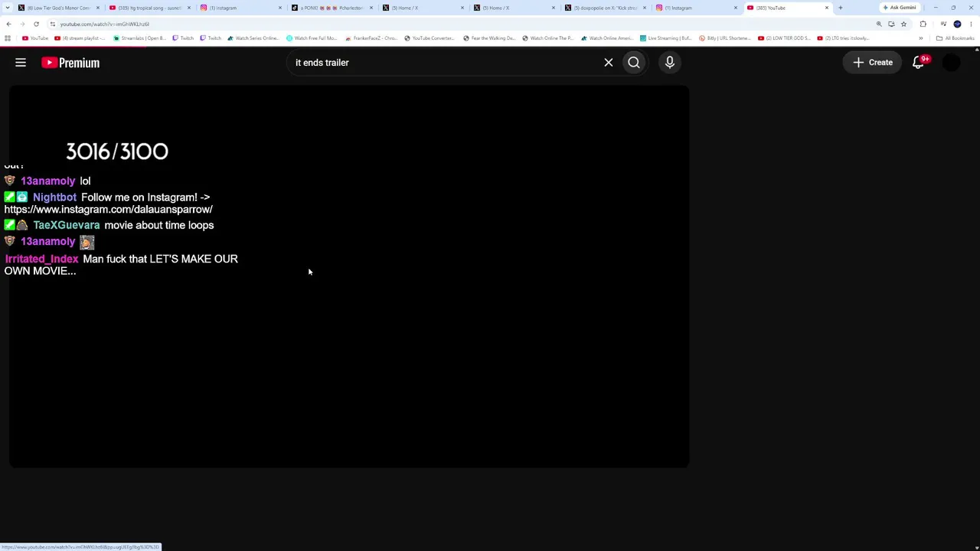Run search with the magnifying glass button
This screenshot has height=551, width=980.
click(x=634, y=63)
